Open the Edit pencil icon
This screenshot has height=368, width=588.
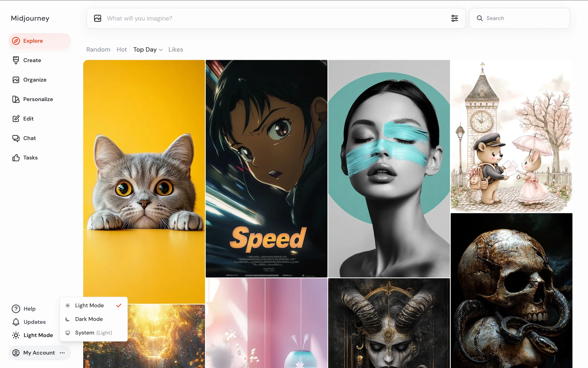(x=16, y=119)
